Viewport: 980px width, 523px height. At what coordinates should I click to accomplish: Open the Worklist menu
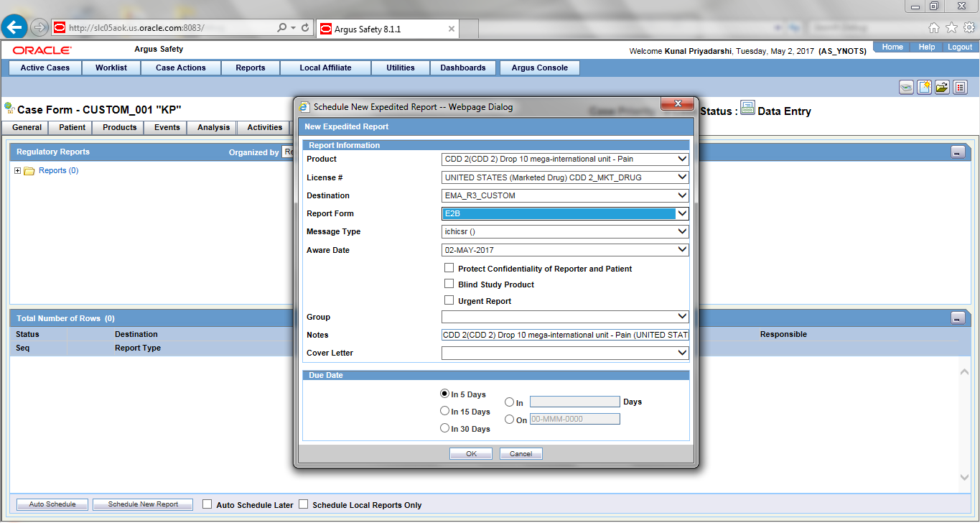111,68
